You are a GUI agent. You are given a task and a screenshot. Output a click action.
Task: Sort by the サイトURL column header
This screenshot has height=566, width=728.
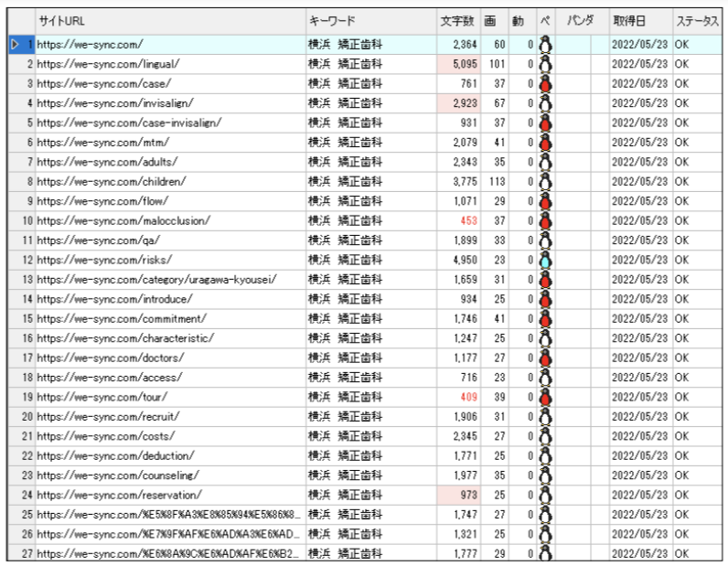[169, 21]
